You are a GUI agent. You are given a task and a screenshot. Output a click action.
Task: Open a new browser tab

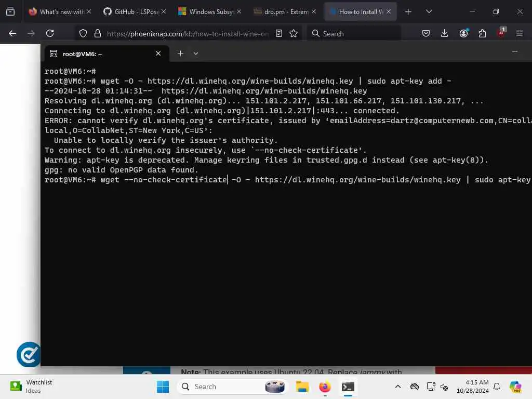tap(408, 12)
